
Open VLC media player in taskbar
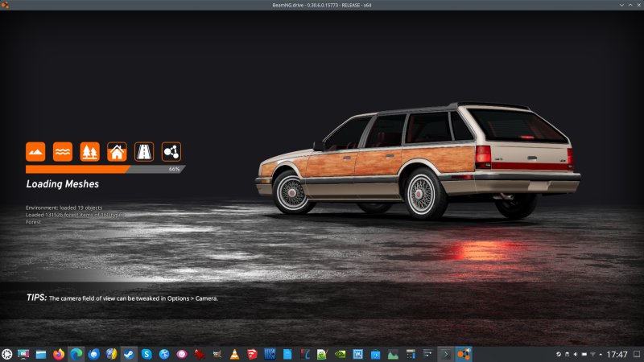coord(234,354)
